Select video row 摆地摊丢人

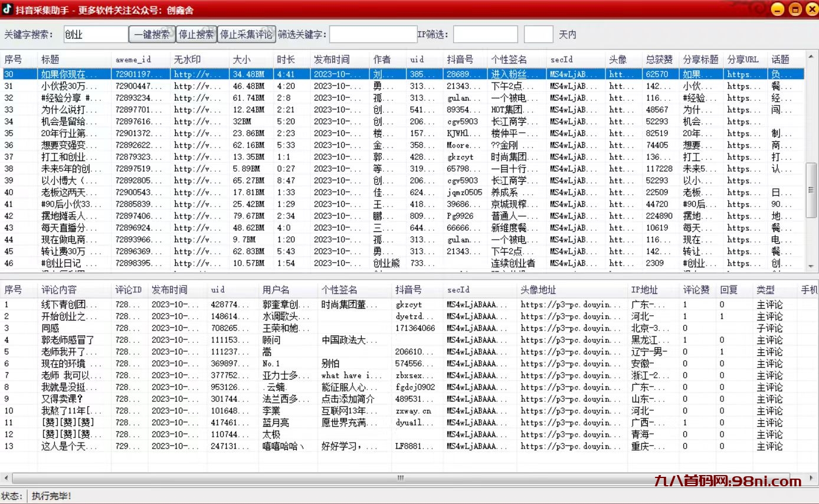click(402, 216)
